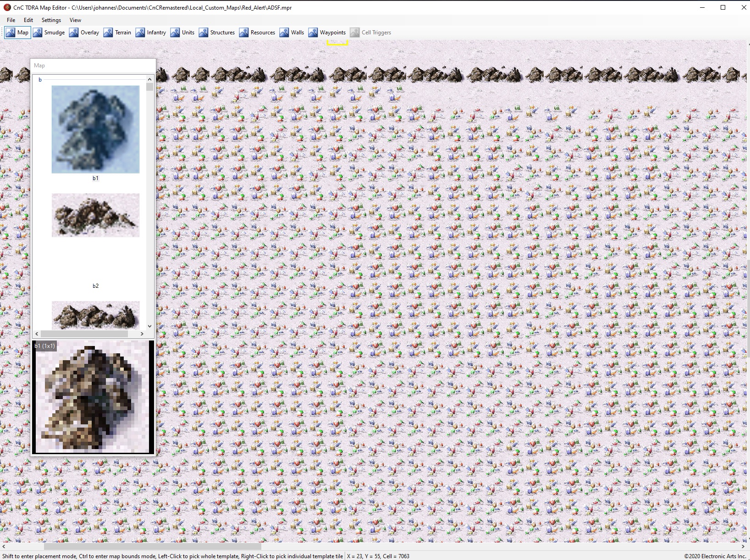Select the Cell Triggers tool
Image resolution: width=750 pixels, height=560 pixels.
point(371,33)
